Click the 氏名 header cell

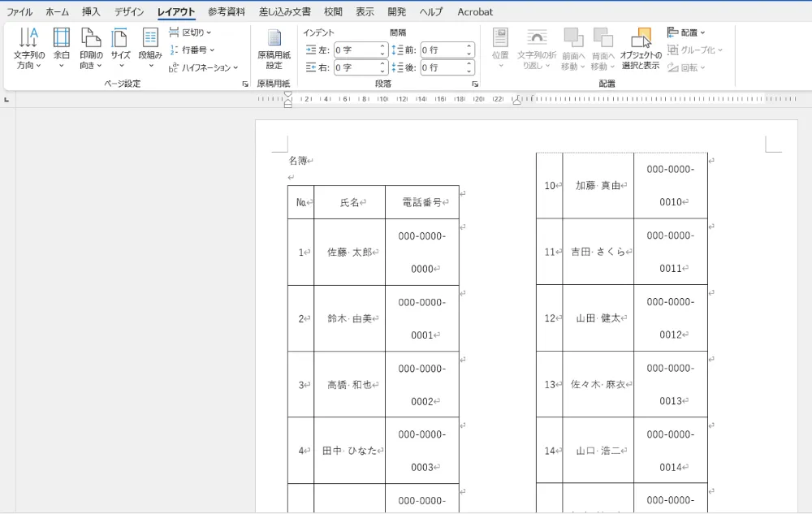349,202
